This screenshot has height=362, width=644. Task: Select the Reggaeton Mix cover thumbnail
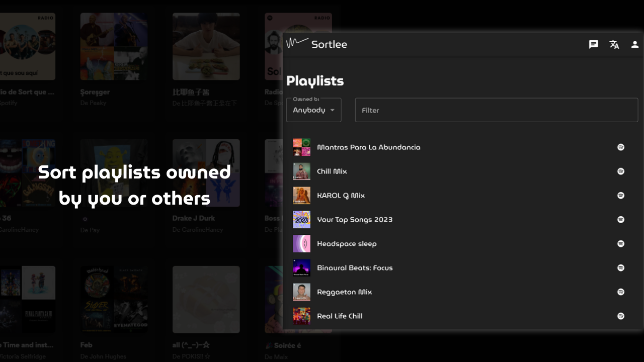(x=302, y=292)
